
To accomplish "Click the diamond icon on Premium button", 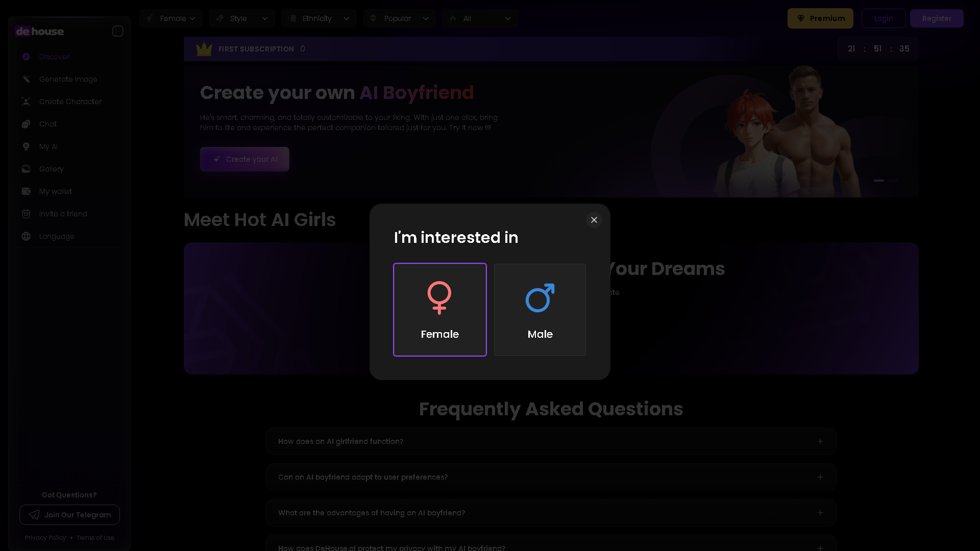I will pos(801,18).
